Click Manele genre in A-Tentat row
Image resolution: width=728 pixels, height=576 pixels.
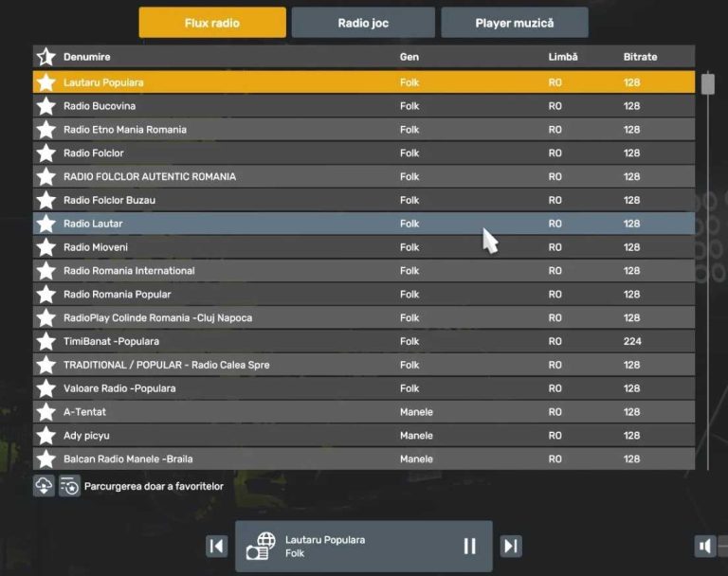[x=416, y=412]
